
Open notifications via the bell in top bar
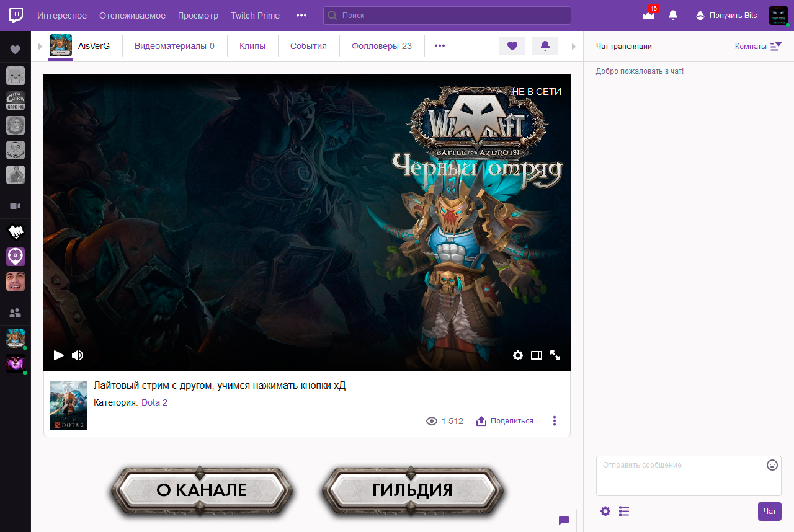[672, 15]
